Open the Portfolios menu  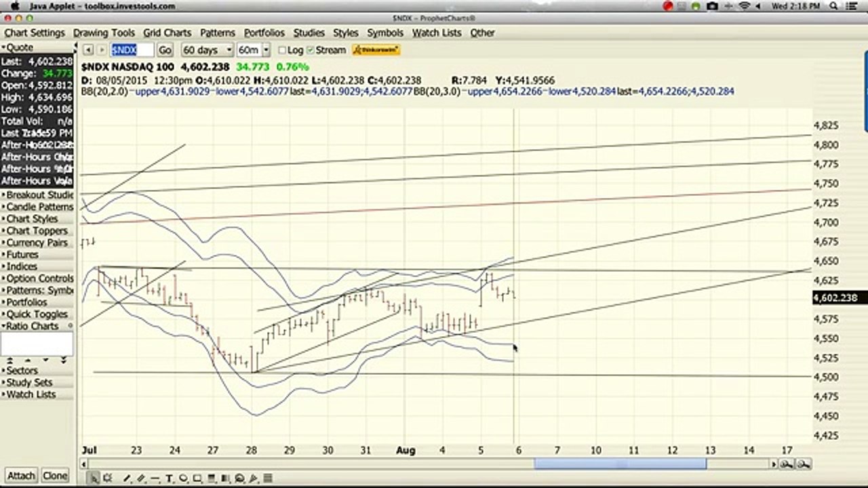[x=264, y=33]
